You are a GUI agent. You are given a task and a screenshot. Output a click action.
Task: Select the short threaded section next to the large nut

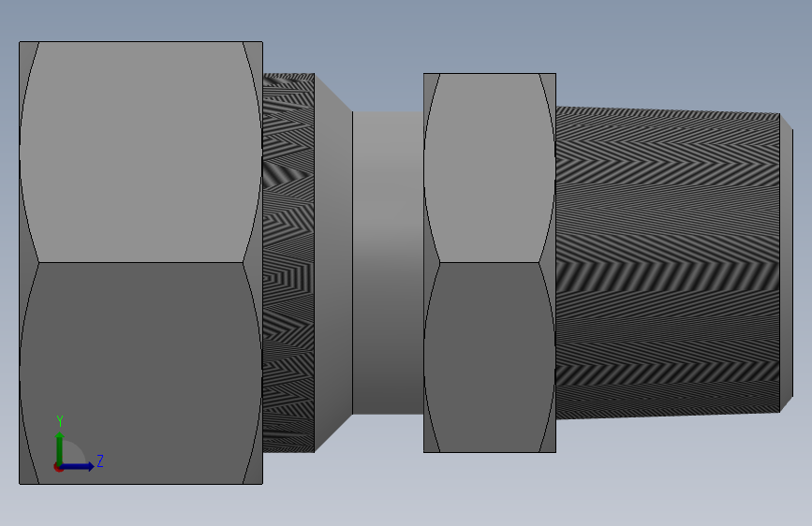pos(288,263)
